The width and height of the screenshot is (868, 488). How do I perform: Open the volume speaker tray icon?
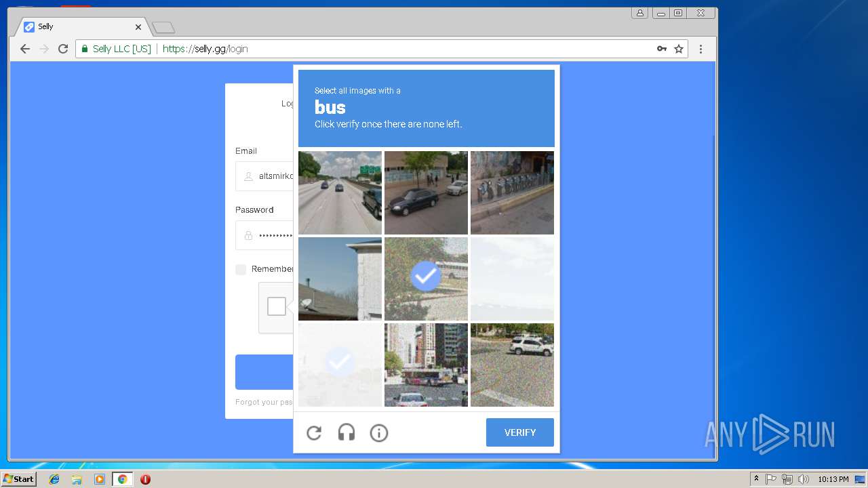point(804,479)
